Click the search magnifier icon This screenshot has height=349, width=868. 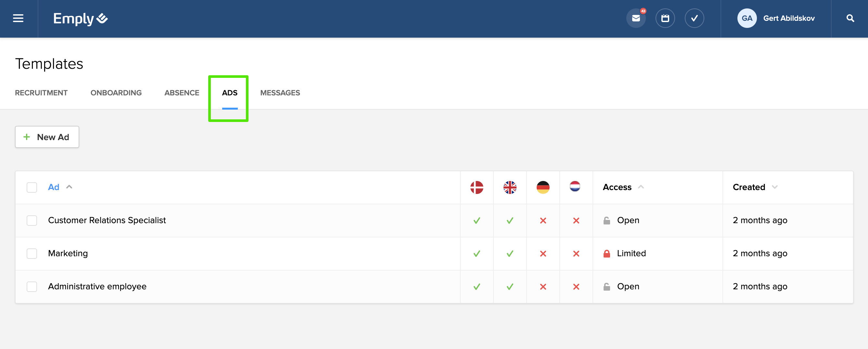[850, 18]
